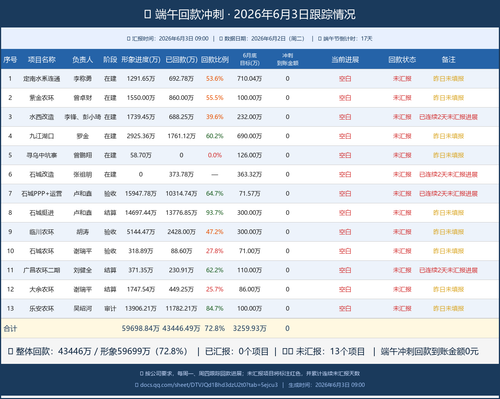This screenshot has width=500, height=399.
Task: Select the 石城改造 project name cell
Action: [x=42, y=174]
